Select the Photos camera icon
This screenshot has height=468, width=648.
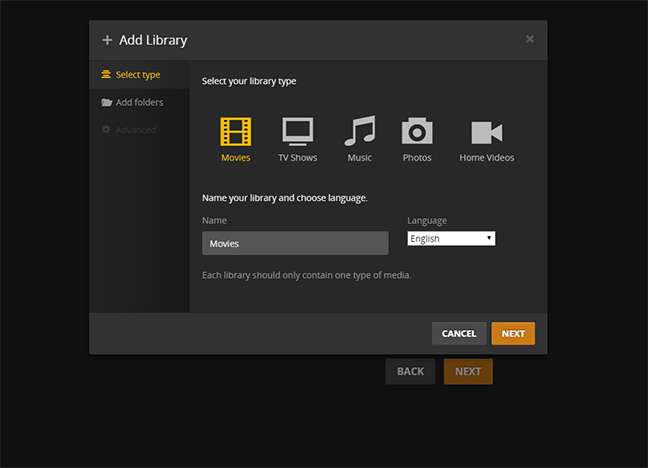coord(417,131)
